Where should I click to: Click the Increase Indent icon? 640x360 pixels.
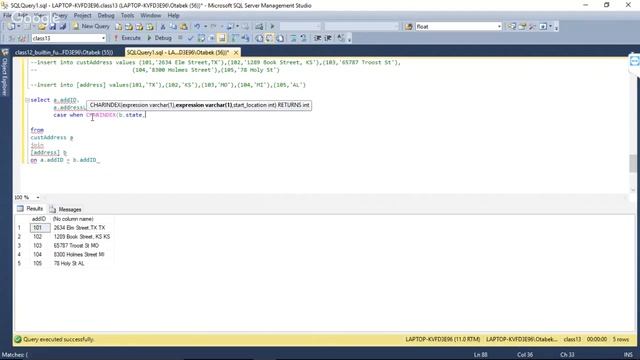[328, 38]
